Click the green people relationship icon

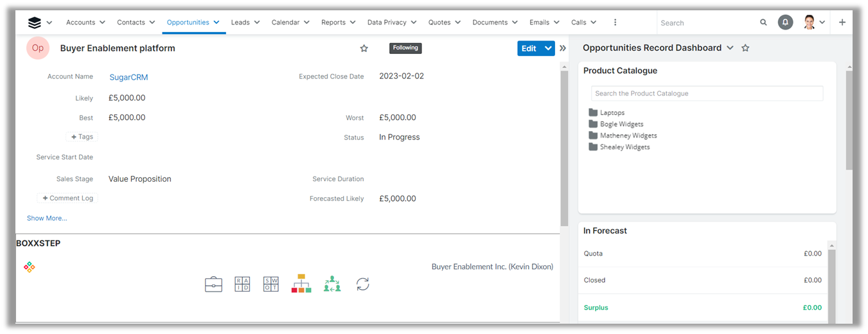pos(332,284)
